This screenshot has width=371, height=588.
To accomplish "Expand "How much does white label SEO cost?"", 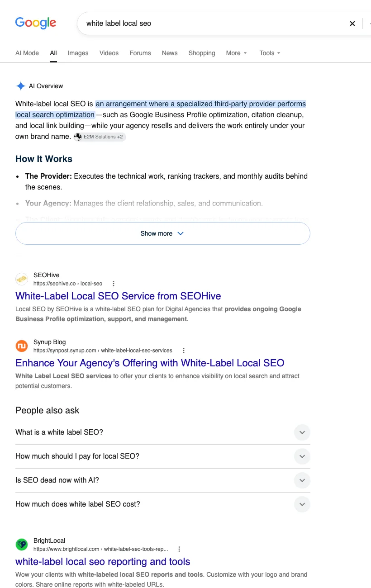I will 163,504.
